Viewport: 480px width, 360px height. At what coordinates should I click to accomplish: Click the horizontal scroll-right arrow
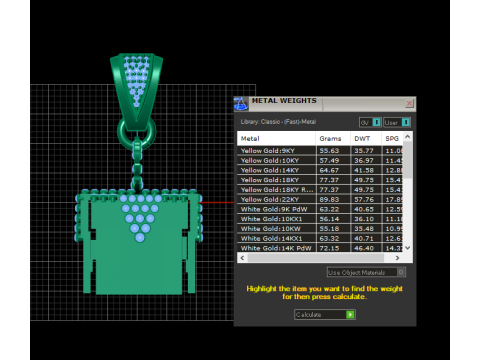[397, 258]
